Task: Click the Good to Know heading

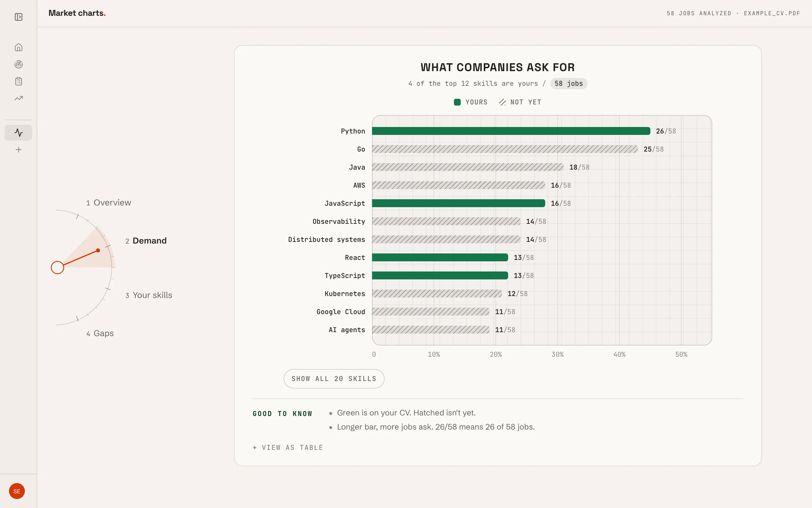Action: [283, 413]
